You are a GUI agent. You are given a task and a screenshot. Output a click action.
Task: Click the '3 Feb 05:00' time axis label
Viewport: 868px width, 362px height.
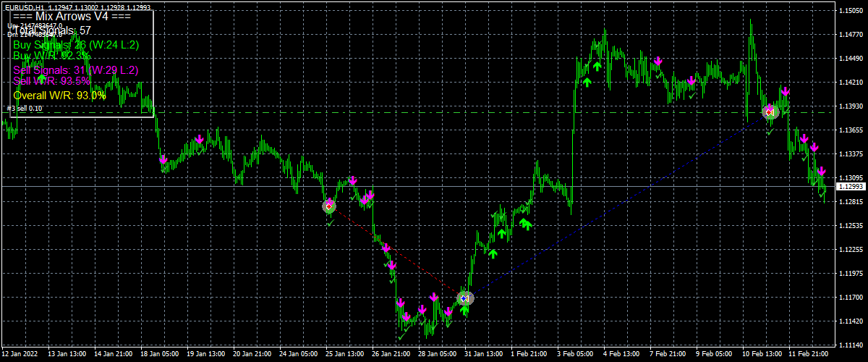tap(576, 355)
